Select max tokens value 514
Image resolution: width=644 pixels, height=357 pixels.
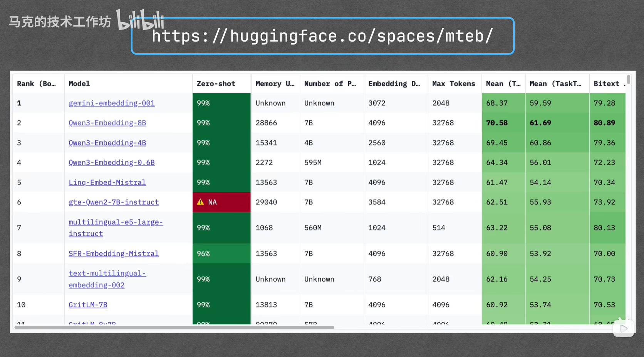point(439,228)
